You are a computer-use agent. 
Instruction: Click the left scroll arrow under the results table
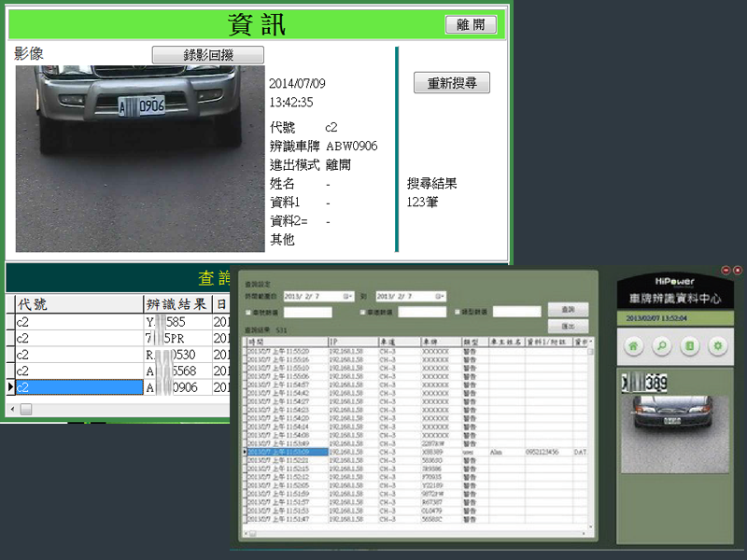point(11,409)
